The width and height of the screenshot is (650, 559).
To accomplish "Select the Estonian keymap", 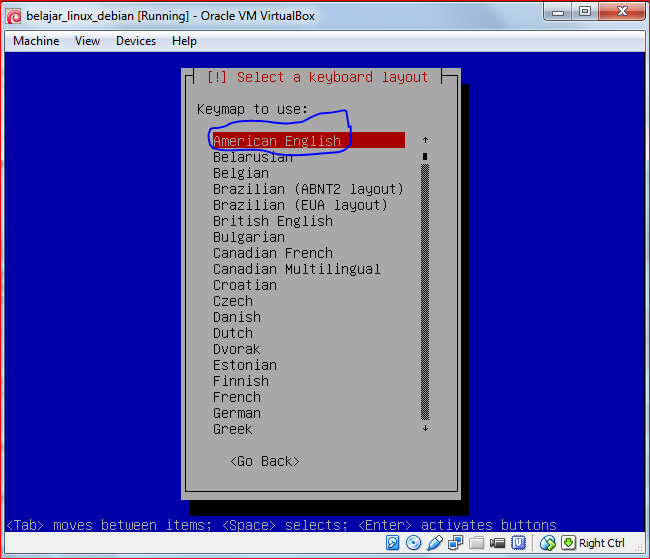I will pos(245,365).
